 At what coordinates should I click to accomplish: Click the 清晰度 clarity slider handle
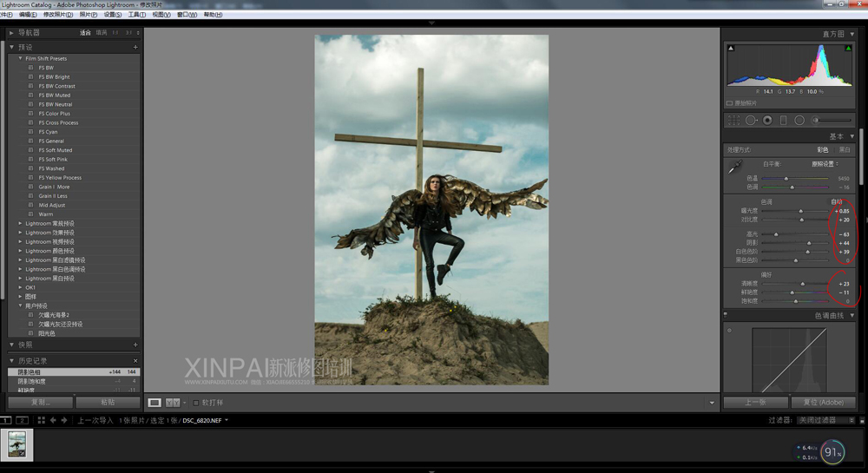pos(802,284)
